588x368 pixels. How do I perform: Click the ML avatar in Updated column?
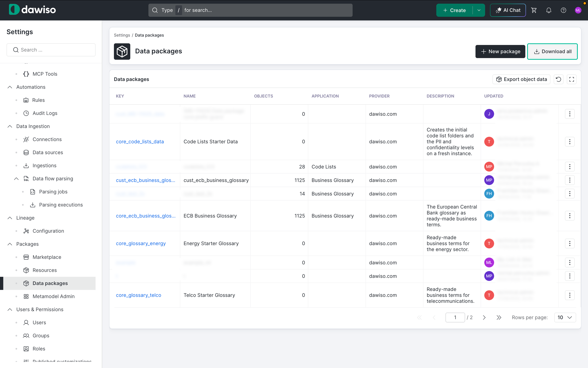tap(489, 263)
